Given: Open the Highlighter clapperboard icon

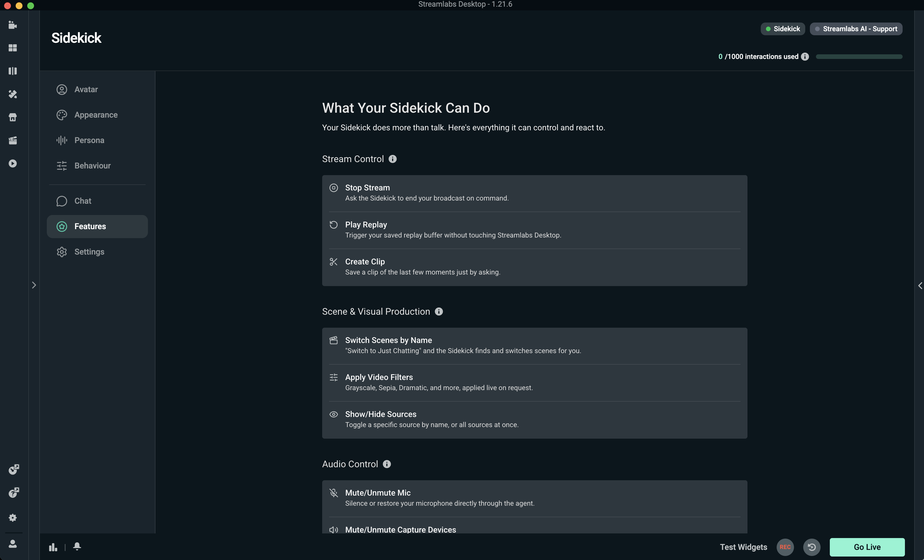Looking at the screenshot, I should point(13,140).
